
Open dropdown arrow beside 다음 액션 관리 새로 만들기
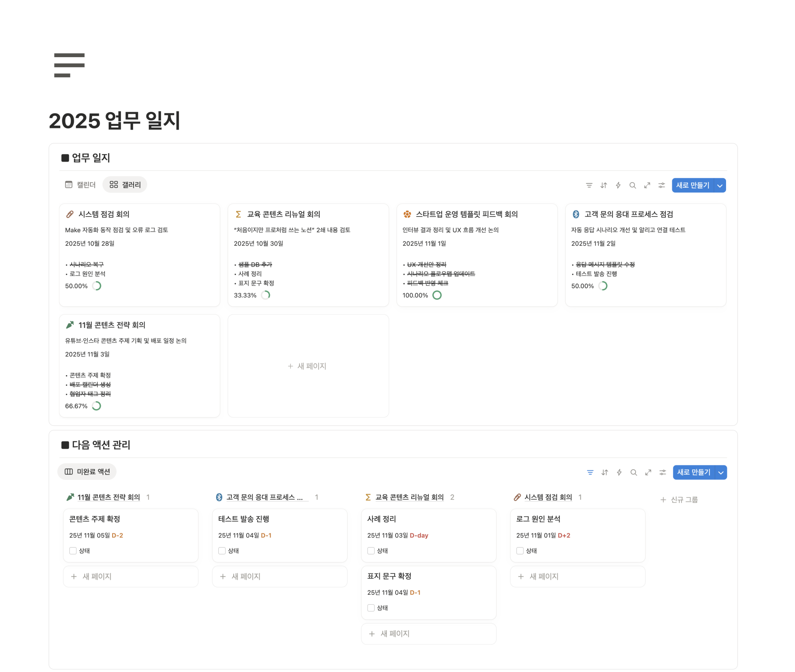(x=721, y=472)
